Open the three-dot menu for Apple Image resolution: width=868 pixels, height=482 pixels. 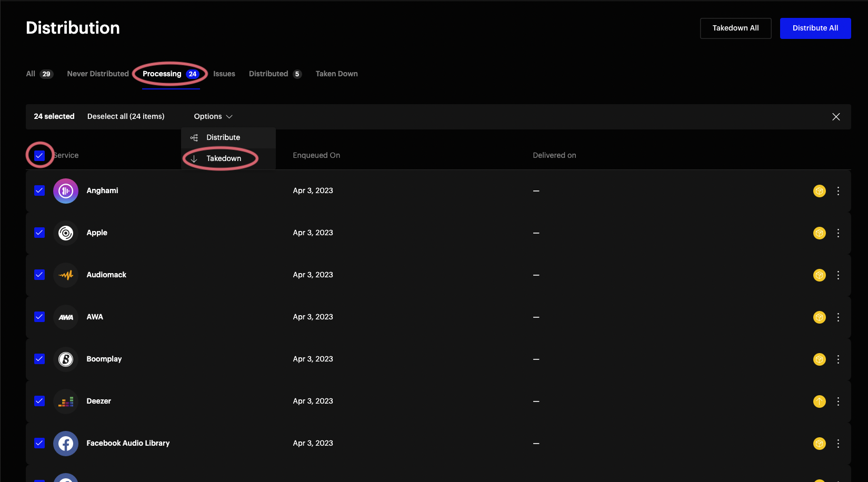839,233
